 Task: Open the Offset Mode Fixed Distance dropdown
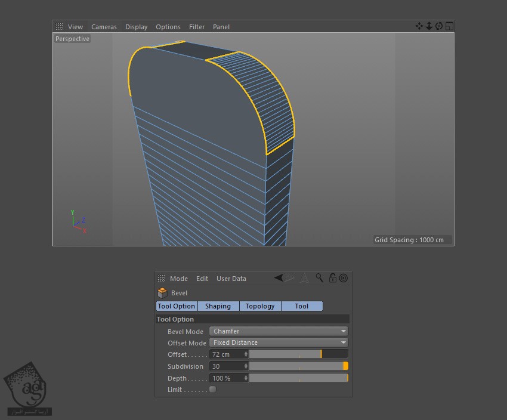coord(279,343)
